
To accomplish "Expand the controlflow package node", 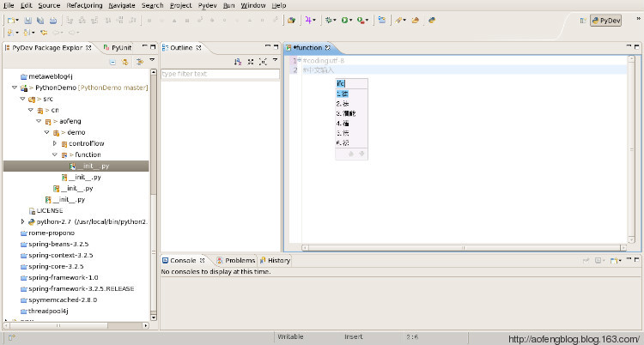I will 55,143.
